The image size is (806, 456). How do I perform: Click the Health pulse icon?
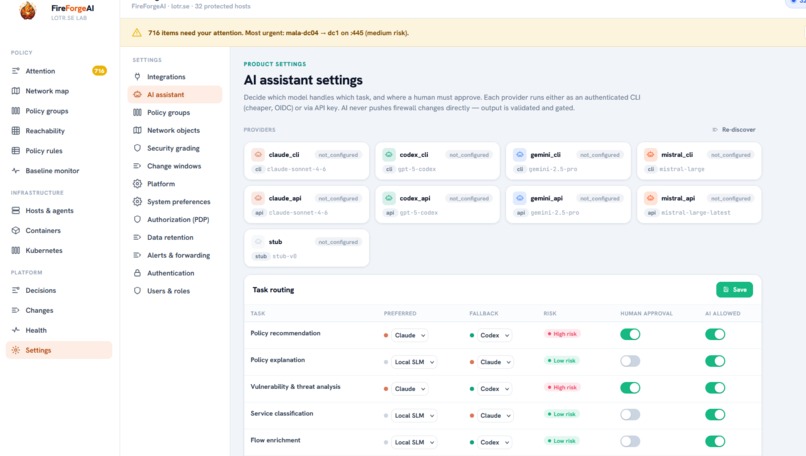coord(15,330)
